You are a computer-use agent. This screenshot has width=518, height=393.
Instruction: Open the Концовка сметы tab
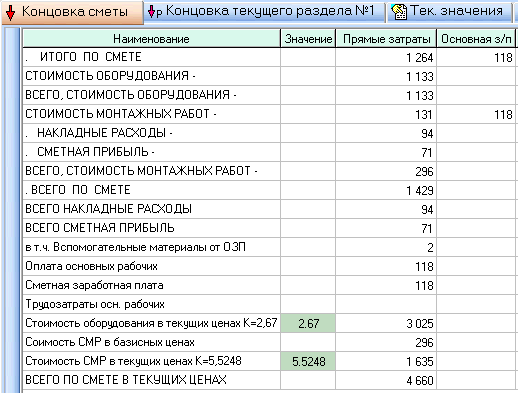tap(72, 12)
